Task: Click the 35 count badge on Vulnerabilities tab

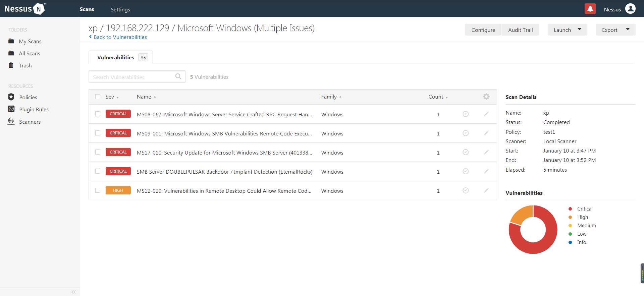Action: [x=143, y=58]
